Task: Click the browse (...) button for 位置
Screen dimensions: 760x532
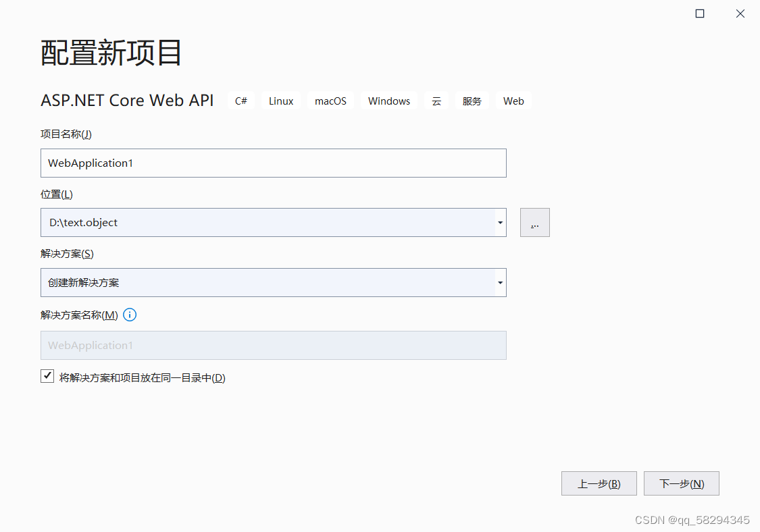Action: point(534,222)
